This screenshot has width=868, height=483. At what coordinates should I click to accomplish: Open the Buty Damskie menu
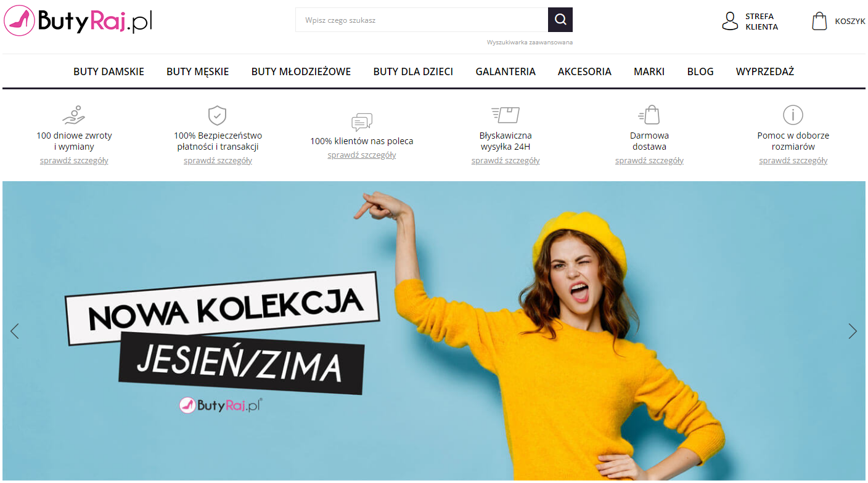click(x=108, y=71)
